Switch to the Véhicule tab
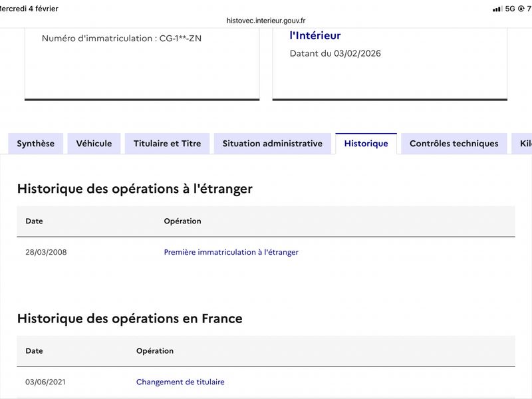This screenshot has width=532, height=399. click(x=94, y=144)
